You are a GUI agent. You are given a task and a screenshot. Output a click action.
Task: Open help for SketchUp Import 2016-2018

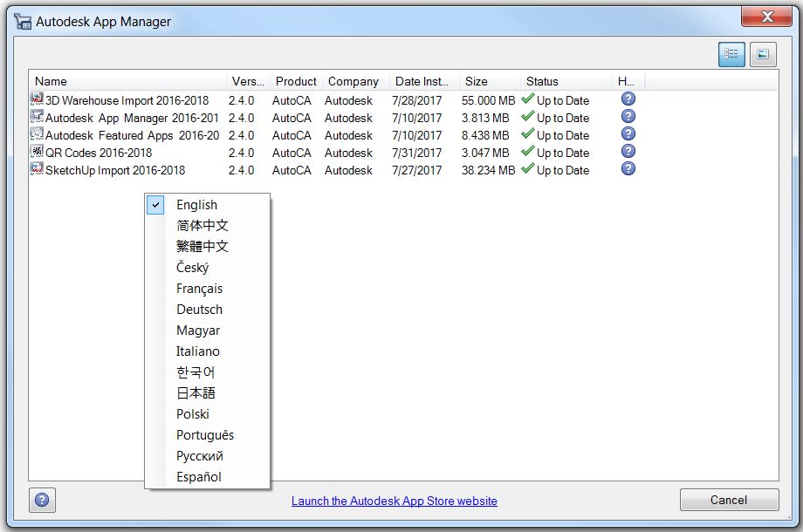628,168
